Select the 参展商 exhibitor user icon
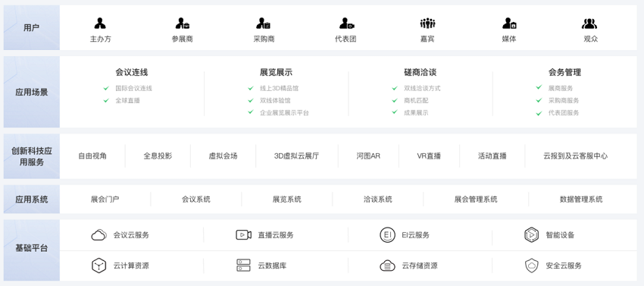The height and width of the screenshot is (286, 644). (183, 24)
